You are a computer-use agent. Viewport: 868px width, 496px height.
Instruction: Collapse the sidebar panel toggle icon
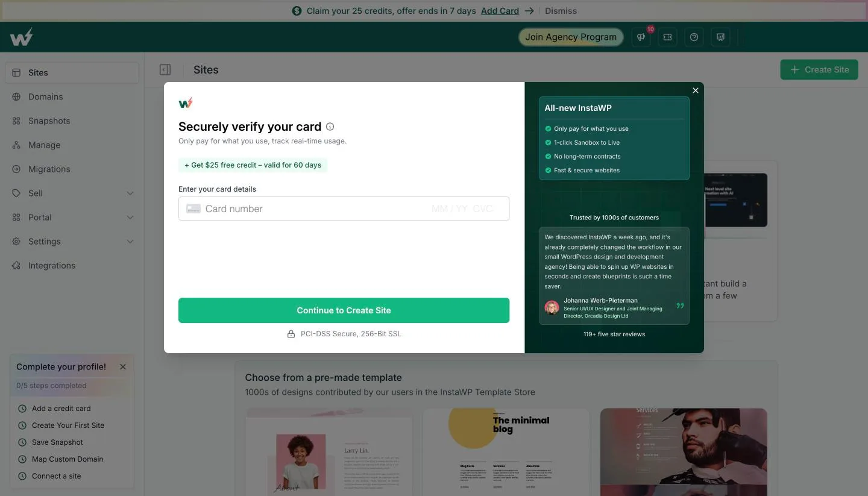[165, 70]
